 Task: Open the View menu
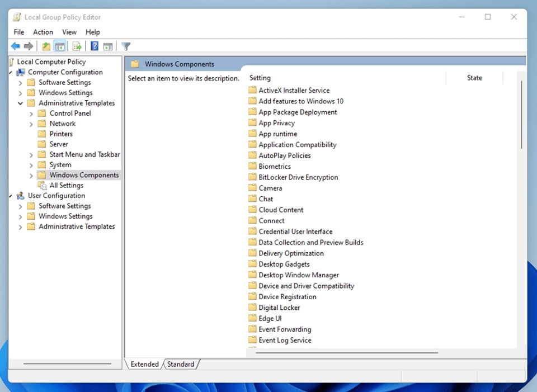[69, 32]
